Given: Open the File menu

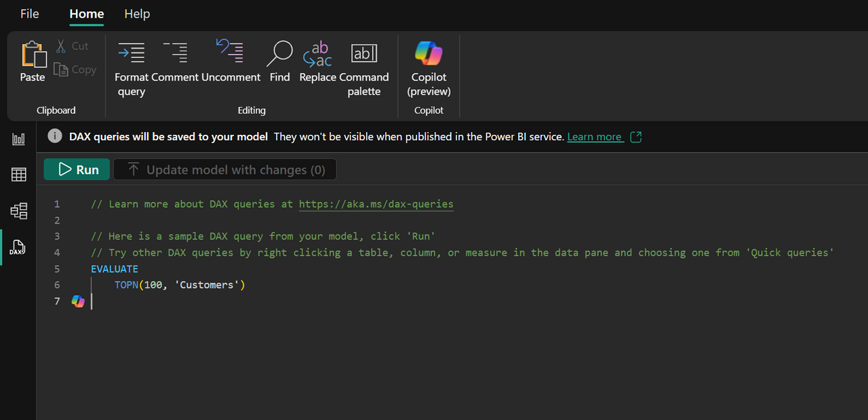Looking at the screenshot, I should pyautogui.click(x=30, y=14).
